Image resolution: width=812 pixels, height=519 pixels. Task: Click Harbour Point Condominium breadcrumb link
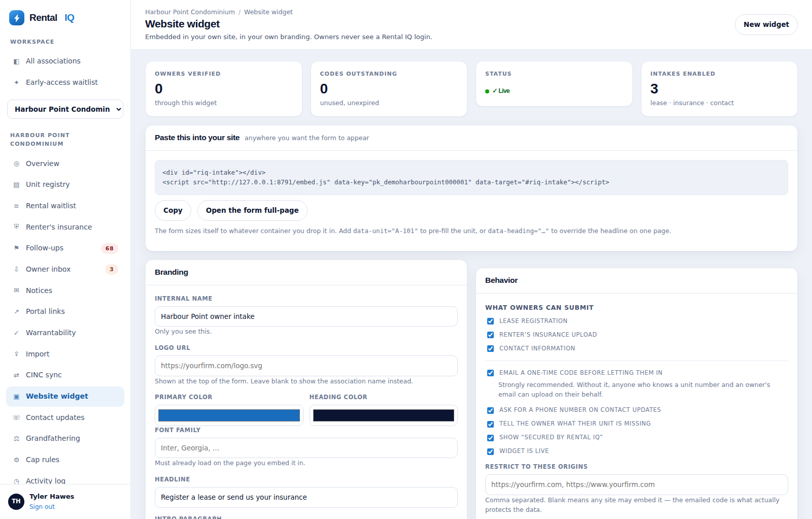[x=190, y=12]
